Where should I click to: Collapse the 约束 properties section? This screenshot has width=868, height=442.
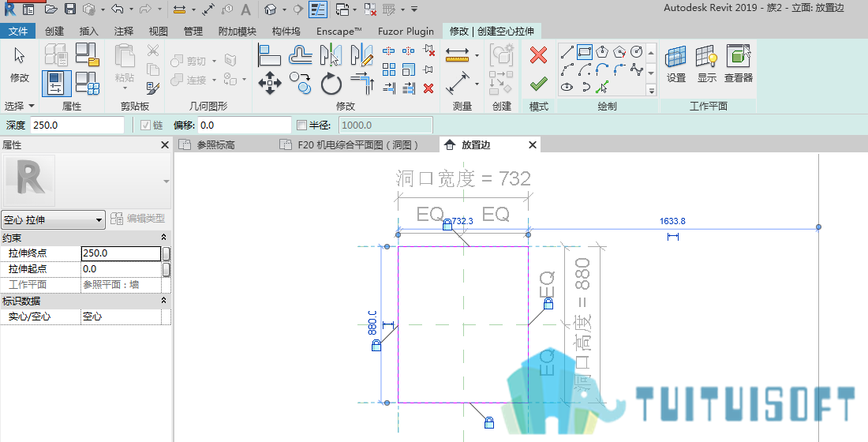click(164, 237)
